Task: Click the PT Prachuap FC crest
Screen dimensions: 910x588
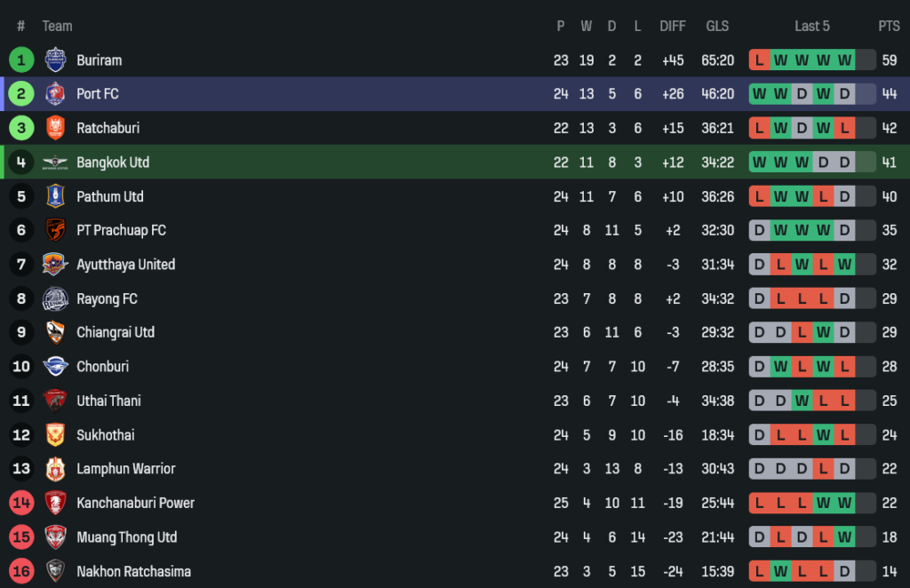Action: [56, 230]
